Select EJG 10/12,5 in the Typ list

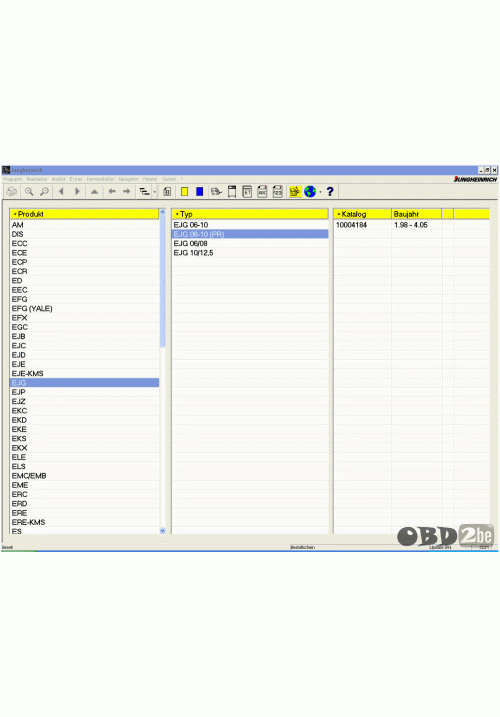(x=250, y=253)
